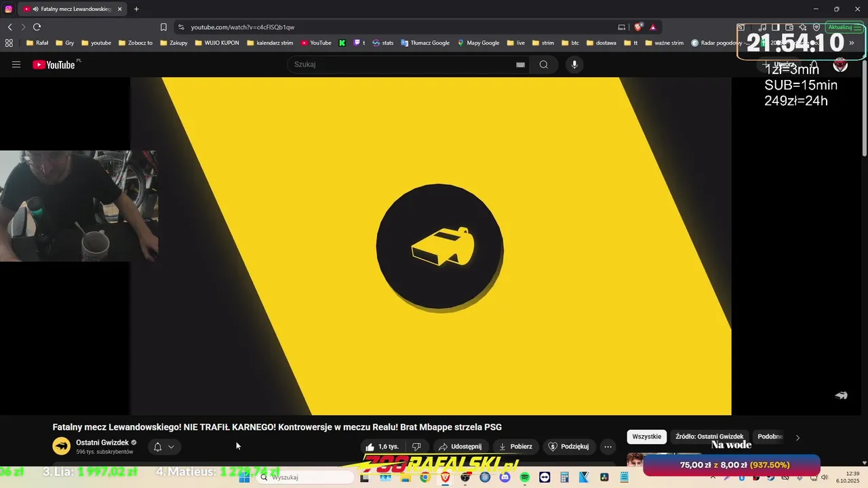Open the kalendarz strim bookmarks folder
868x488 pixels.
click(x=270, y=43)
